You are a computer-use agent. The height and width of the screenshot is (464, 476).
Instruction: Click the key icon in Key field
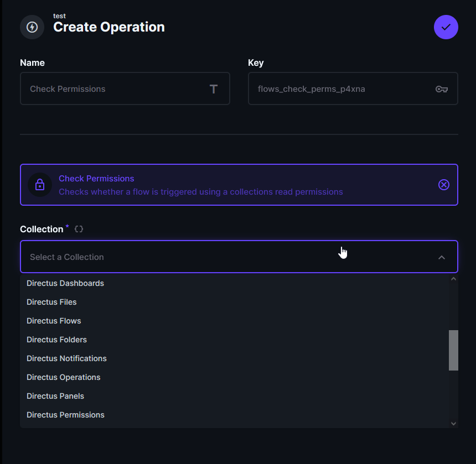point(441,89)
